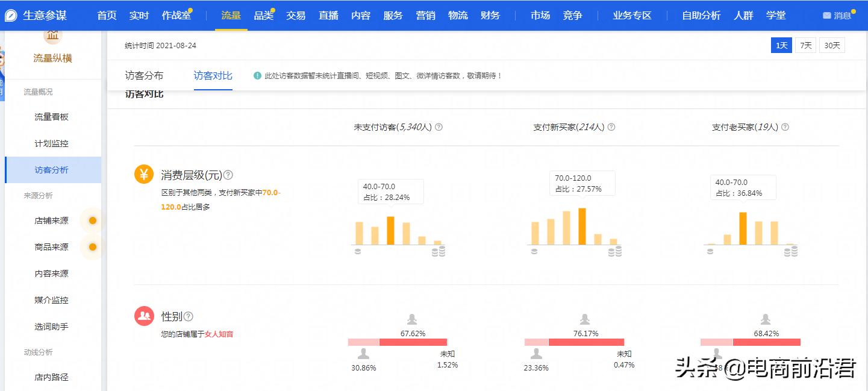The height and width of the screenshot is (391, 868).
Task: Click the red 性别 people icon
Action: [144, 316]
